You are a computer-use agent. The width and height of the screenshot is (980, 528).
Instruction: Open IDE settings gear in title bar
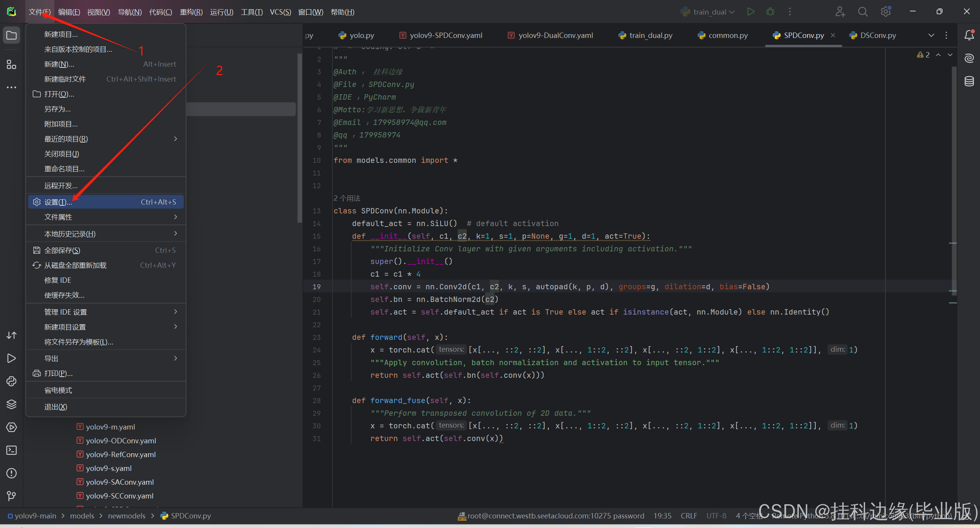click(885, 12)
